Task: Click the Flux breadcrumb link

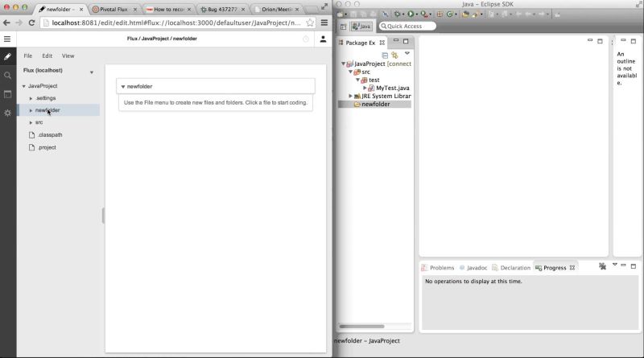Action: click(x=132, y=39)
